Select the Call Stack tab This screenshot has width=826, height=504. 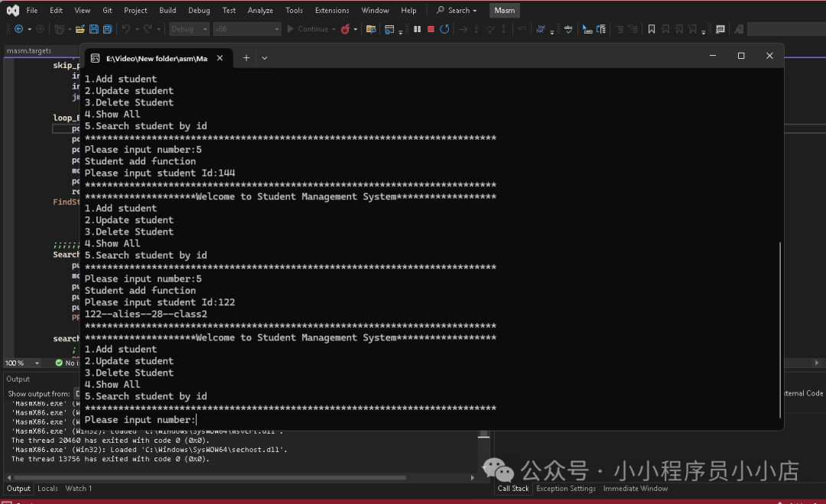(513, 488)
